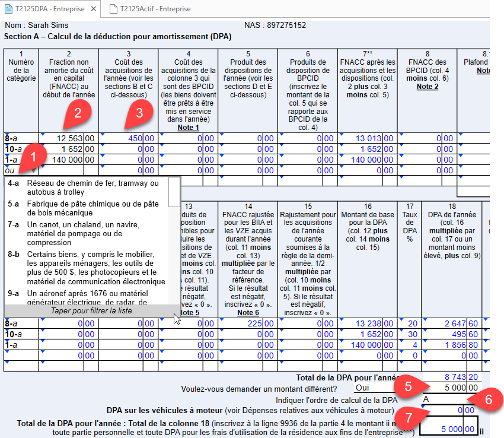Click the NAS number 897275152
Screen dimensions: 504x438
(x=286, y=25)
